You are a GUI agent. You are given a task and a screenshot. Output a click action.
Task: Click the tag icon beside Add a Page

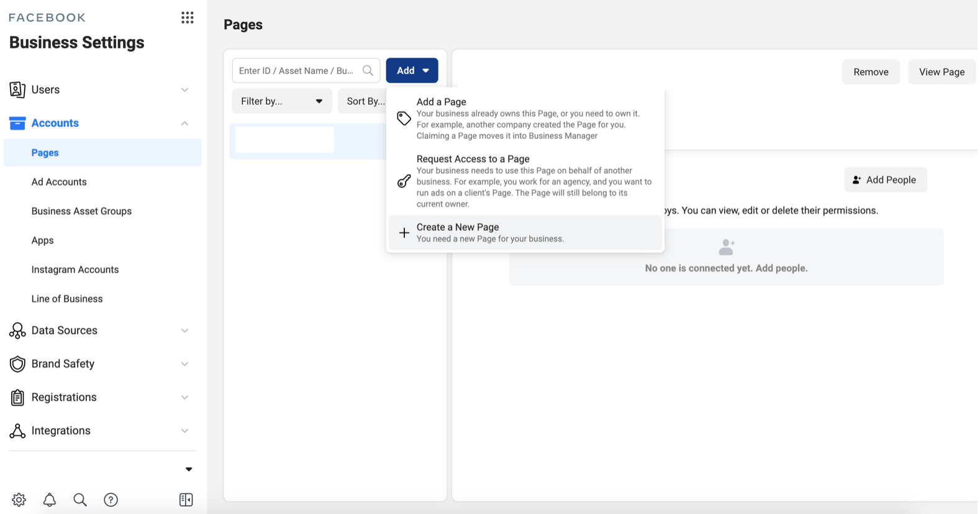pos(404,119)
